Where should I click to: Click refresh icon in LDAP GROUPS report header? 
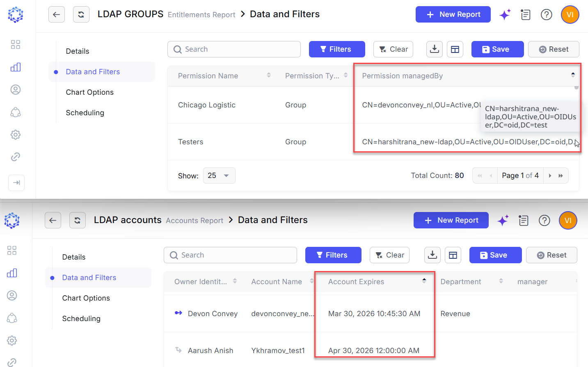click(81, 14)
